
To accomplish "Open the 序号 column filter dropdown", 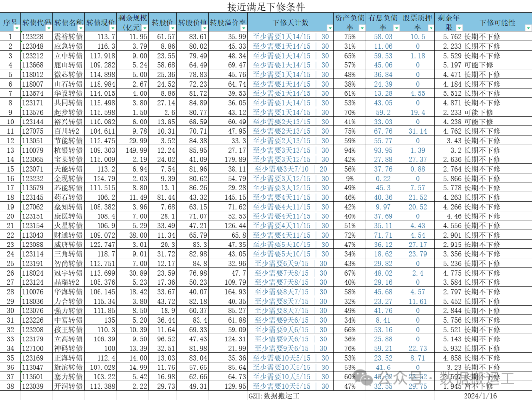I will 17,28.
